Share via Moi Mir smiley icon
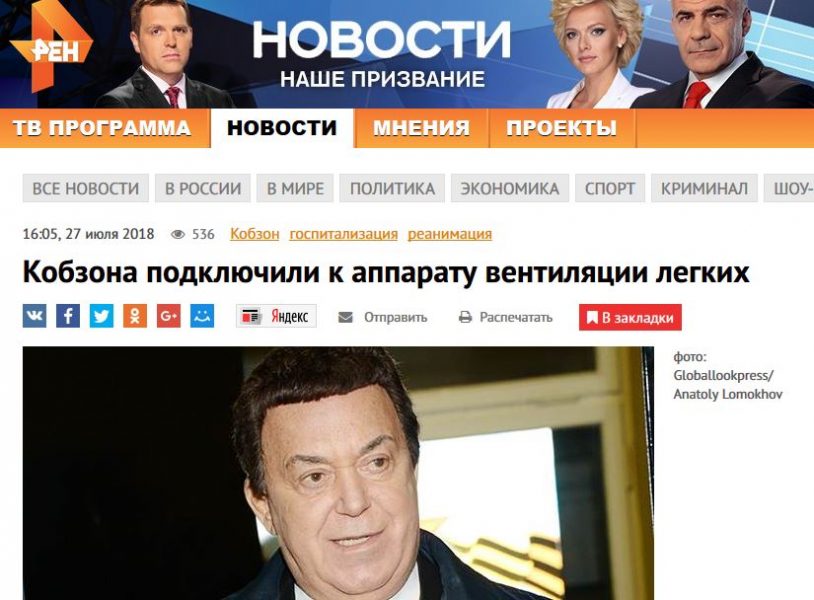The width and height of the screenshot is (814, 600). coord(202,316)
